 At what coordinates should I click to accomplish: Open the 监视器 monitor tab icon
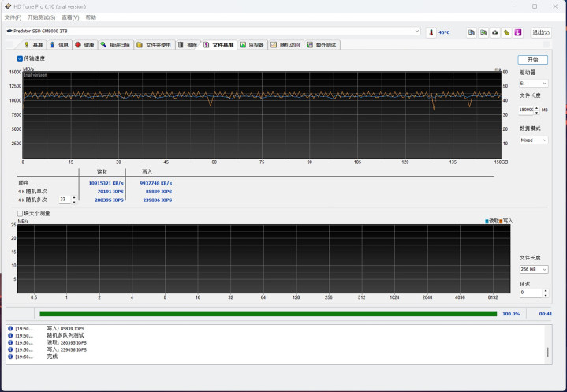[252, 45]
